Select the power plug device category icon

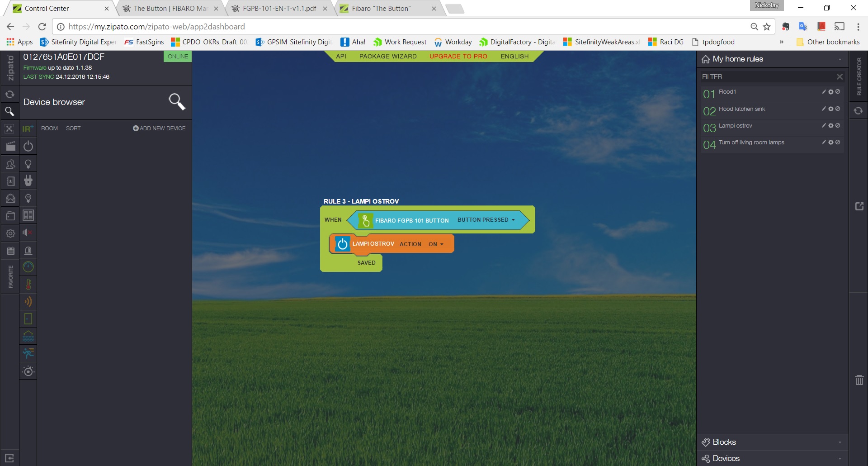click(x=28, y=181)
